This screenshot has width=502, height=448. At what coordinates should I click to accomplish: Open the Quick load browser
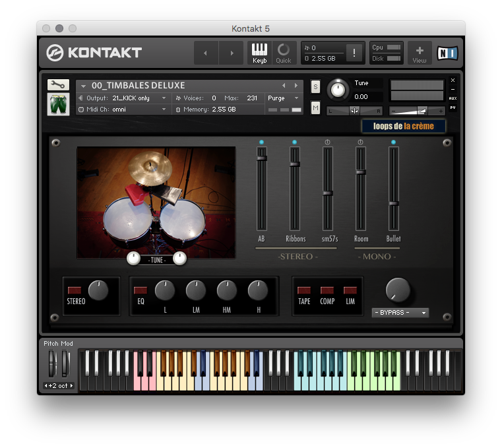(284, 53)
